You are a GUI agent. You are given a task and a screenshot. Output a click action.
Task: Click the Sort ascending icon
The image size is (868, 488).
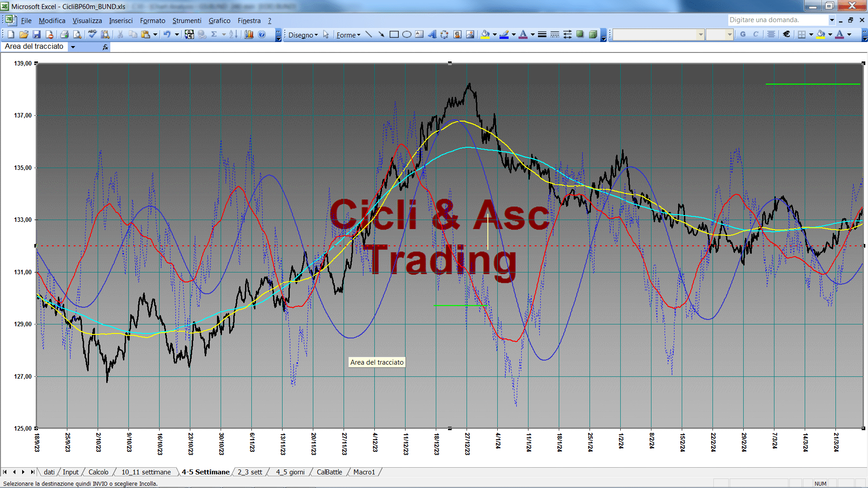point(233,34)
